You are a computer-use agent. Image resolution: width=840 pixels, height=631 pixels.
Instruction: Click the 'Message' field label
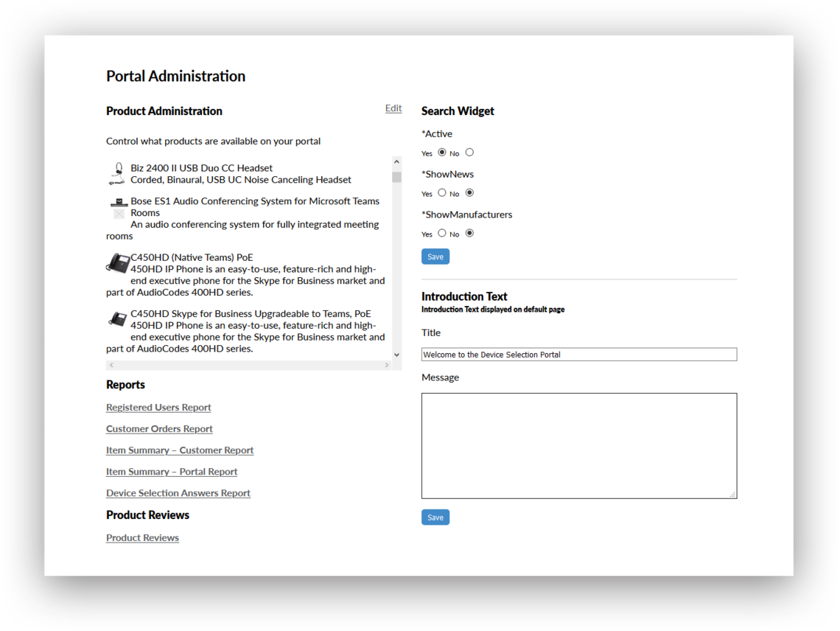pos(441,377)
